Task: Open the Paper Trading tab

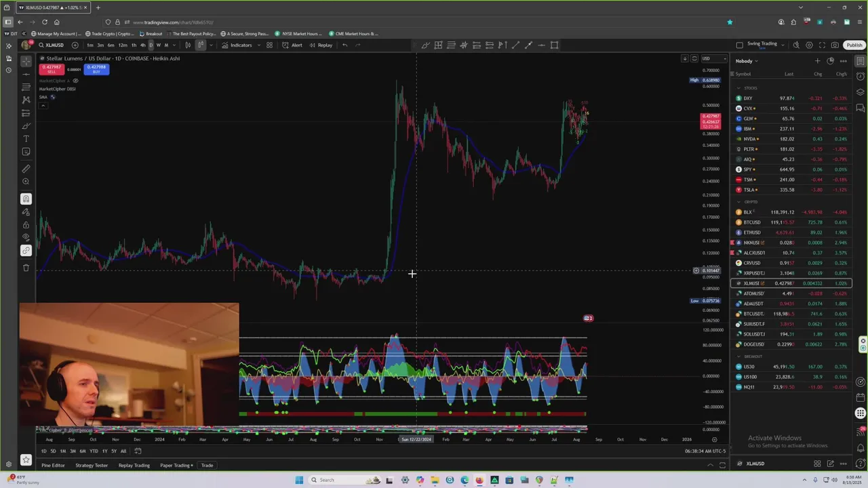Action: point(176,466)
